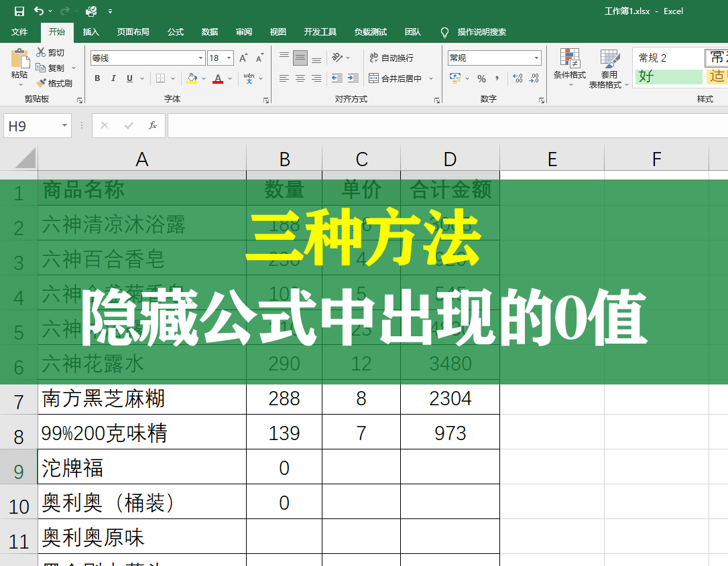Switch to the 审阅 (Review) tab
The width and height of the screenshot is (728, 566).
(x=244, y=31)
